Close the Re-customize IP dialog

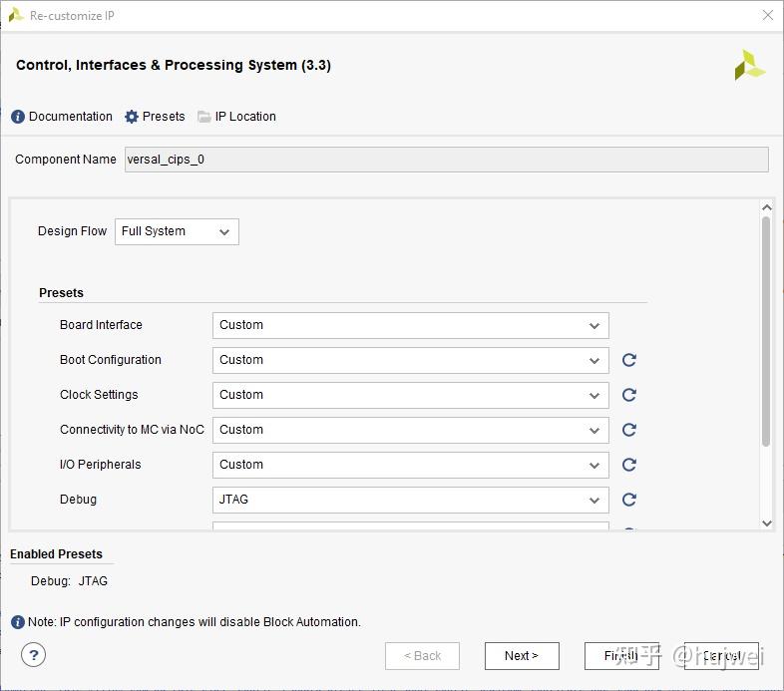point(767,16)
